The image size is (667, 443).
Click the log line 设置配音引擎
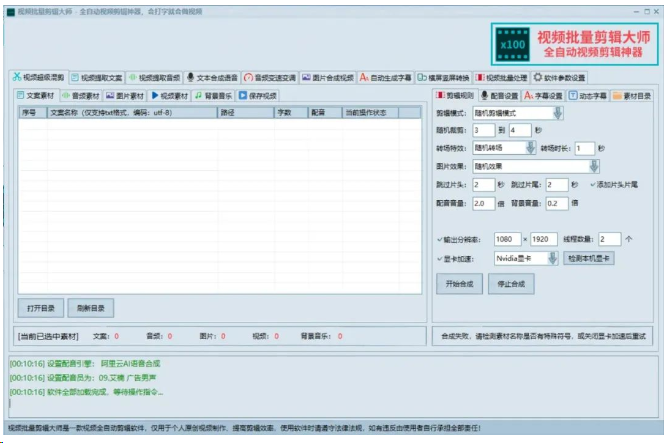coord(85,363)
